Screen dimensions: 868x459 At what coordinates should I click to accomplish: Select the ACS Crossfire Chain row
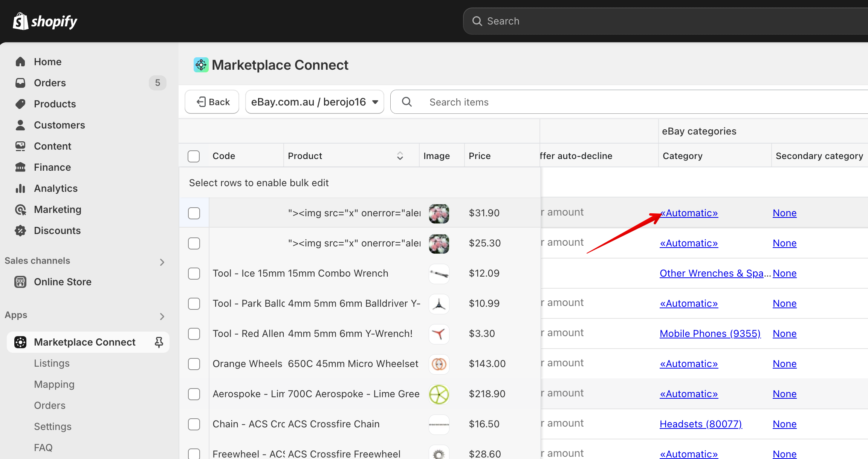click(194, 424)
